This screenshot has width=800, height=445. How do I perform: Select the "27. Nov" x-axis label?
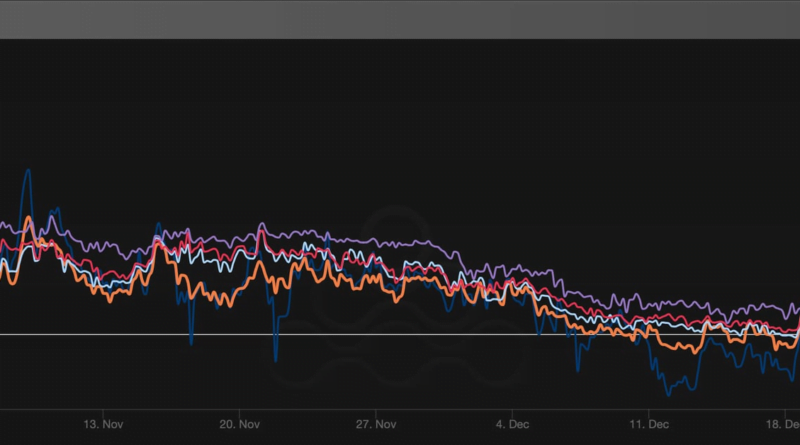pyautogui.click(x=375, y=424)
